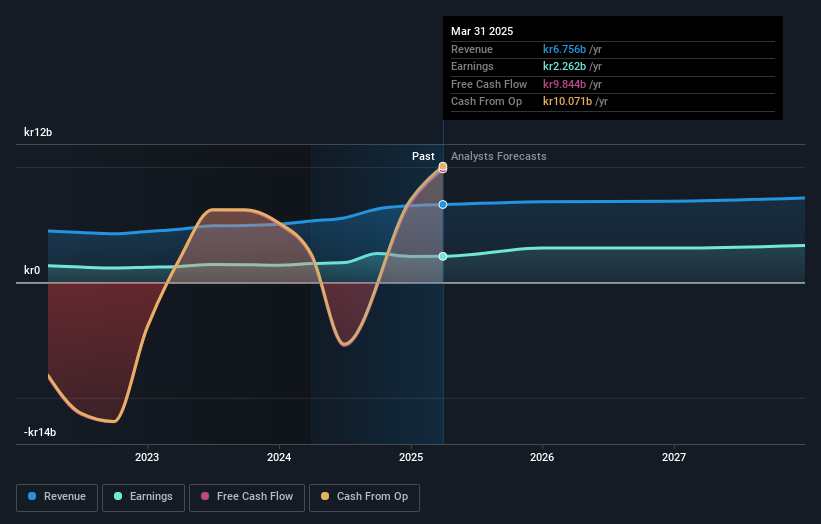Click the 2025 x-axis label

pyautogui.click(x=411, y=457)
